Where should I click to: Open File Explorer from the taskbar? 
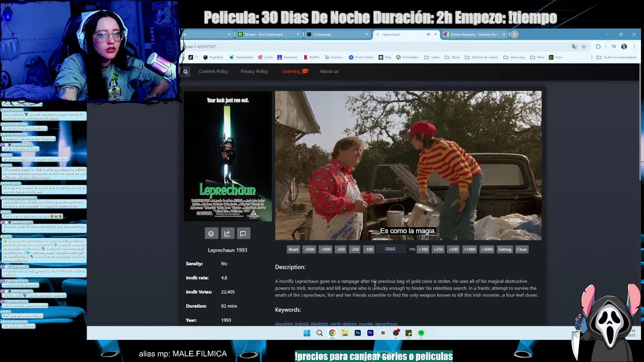click(x=345, y=333)
